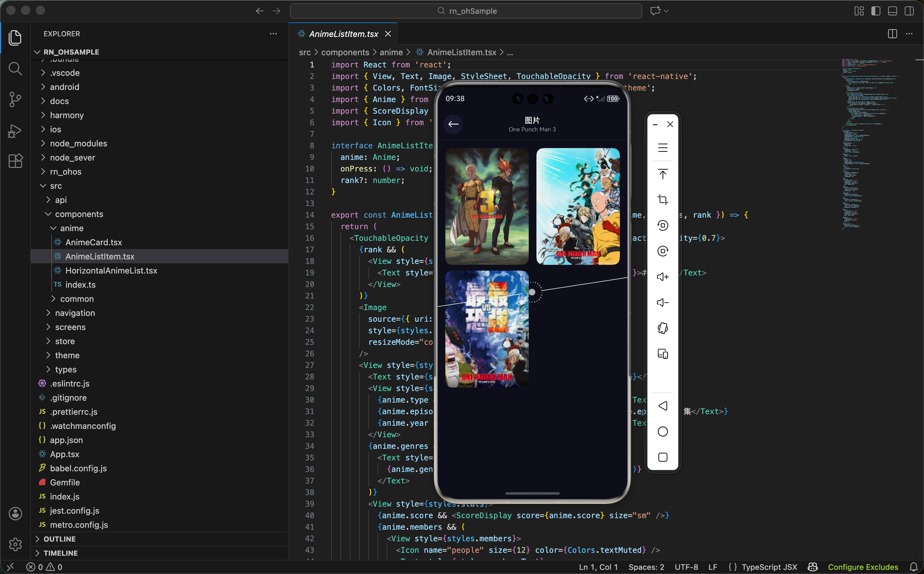This screenshot has height=574, width=924.
Task: Click the components breadcrumb item
Action: click(345, 52)
